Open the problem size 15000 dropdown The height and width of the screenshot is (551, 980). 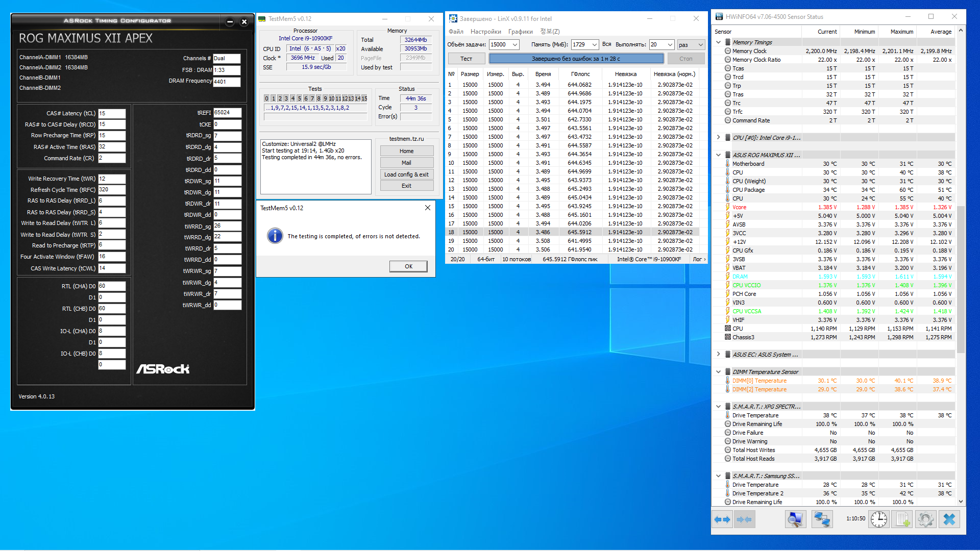[515, 45]
